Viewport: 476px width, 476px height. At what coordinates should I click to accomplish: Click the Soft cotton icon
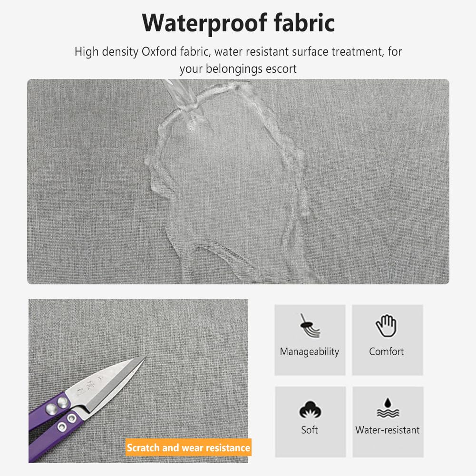310,410
